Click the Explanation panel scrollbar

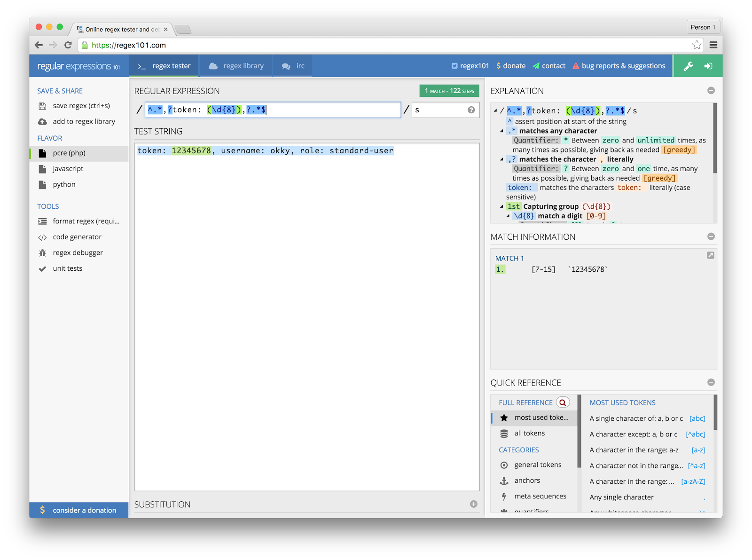coord(715,139)
